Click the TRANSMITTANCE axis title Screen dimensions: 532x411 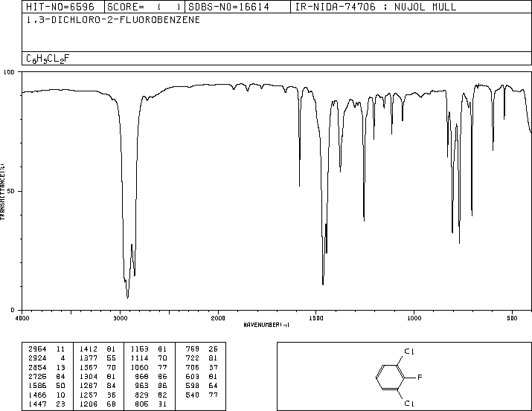click(2, 192)
